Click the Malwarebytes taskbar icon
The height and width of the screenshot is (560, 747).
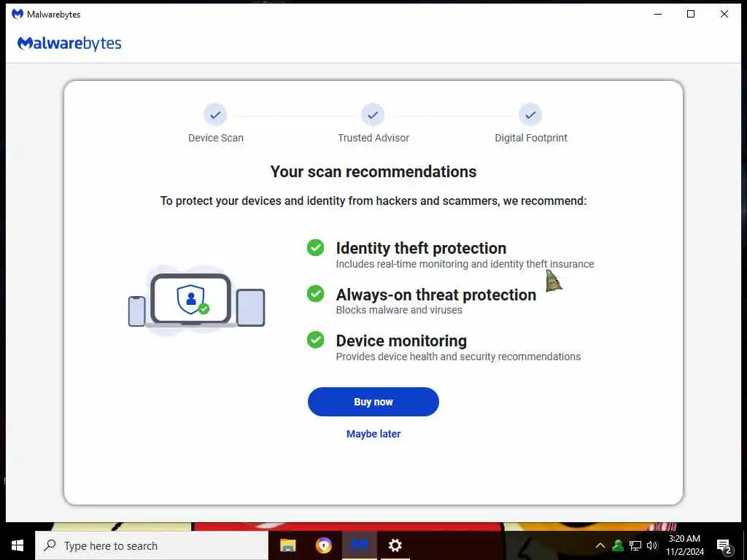point(360,545)
